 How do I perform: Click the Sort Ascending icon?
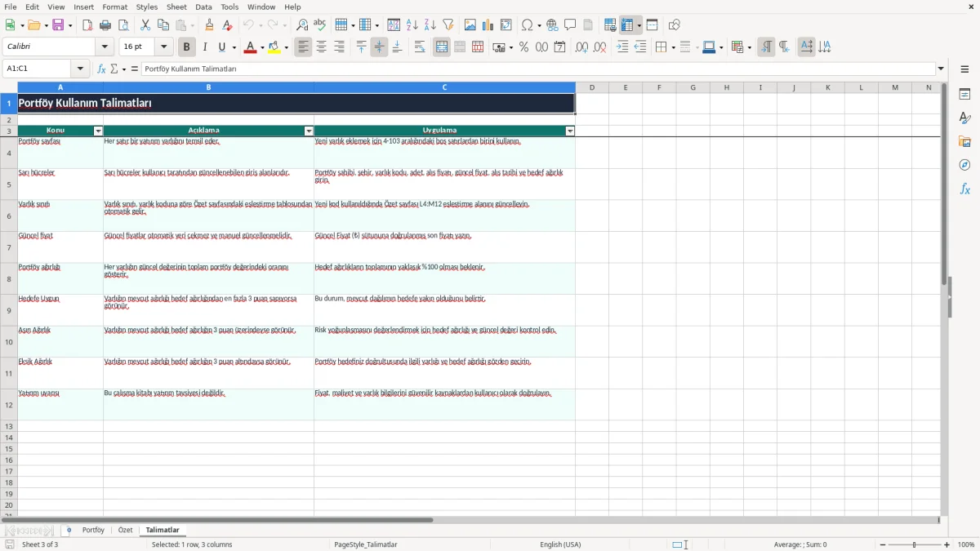pos(412,25)
